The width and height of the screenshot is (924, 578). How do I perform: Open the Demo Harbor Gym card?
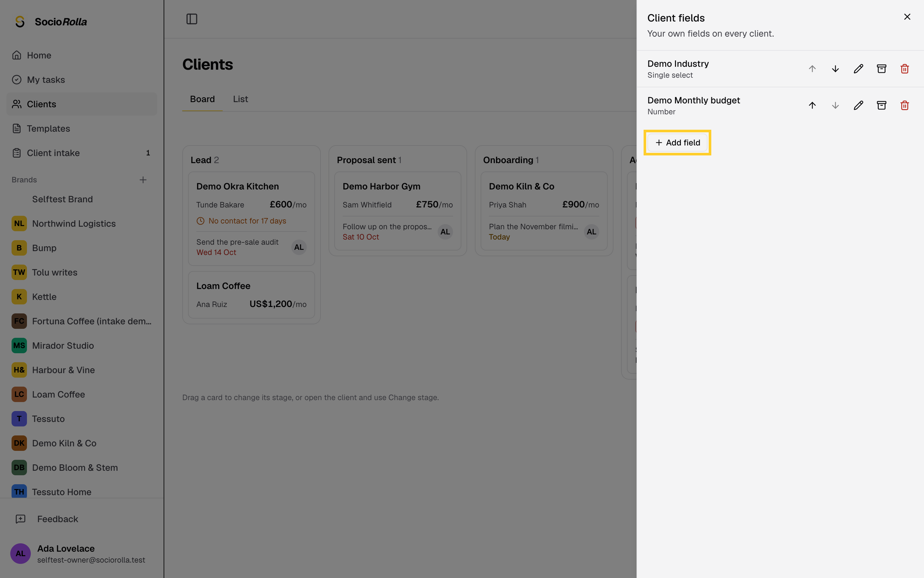coord(398,211)
